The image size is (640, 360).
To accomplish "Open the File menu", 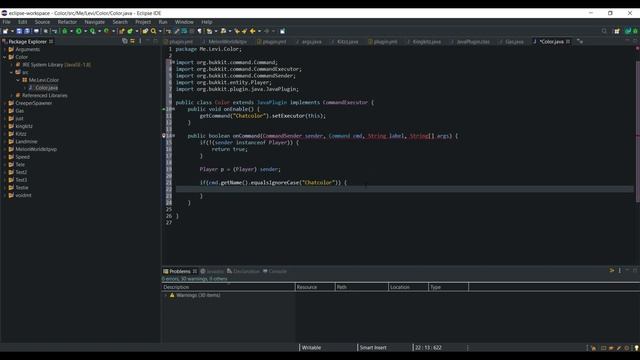I will [7, 22].
